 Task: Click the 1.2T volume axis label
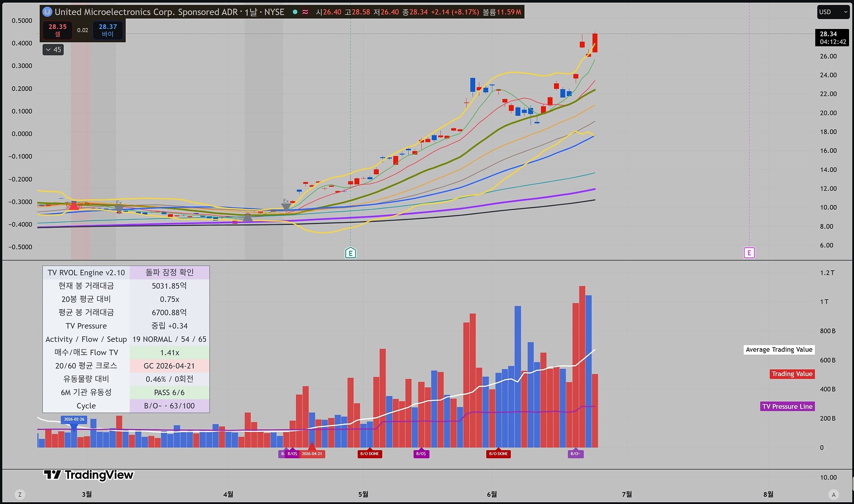(x=827, y=273)
